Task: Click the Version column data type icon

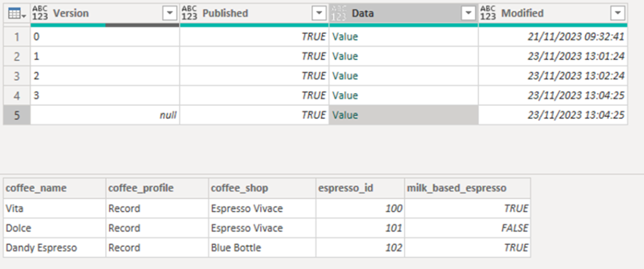Action: tap(40, 14)
